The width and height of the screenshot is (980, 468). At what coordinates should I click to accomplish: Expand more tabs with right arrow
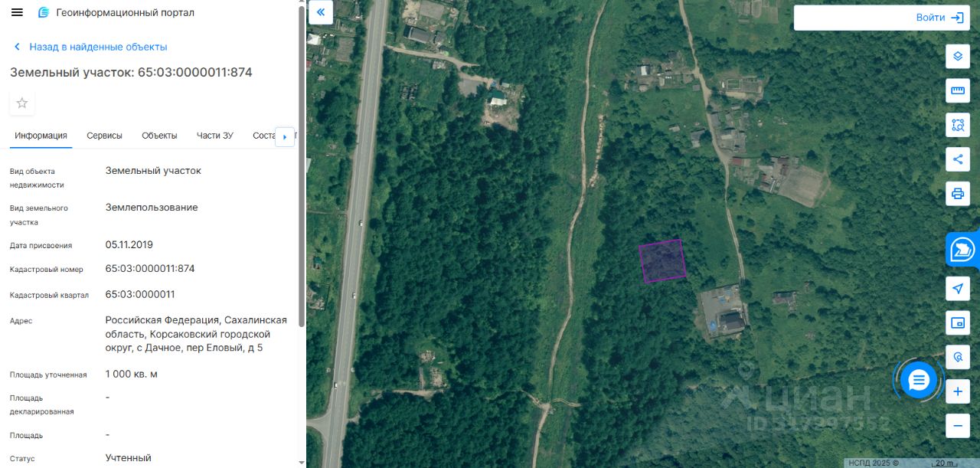(x=285, y=137)
